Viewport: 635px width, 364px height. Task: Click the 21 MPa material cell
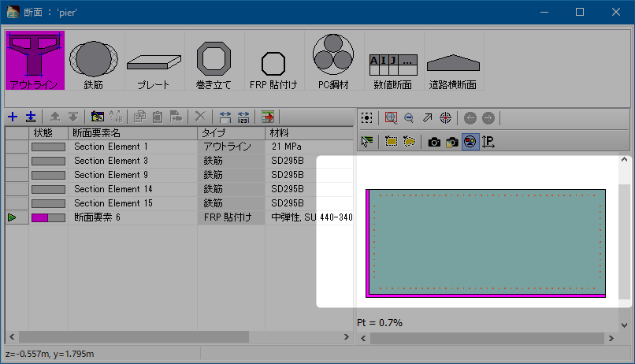click(x=310, y=147)
